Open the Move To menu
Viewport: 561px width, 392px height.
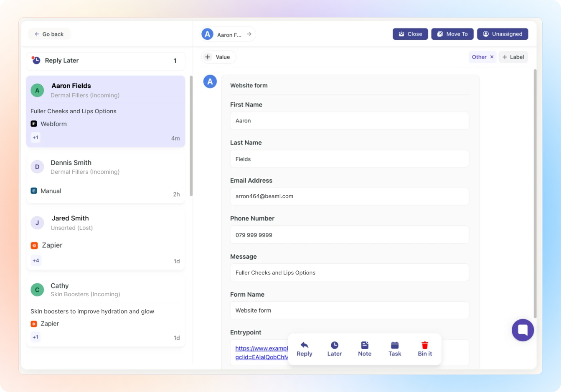(x=452, y=34)
